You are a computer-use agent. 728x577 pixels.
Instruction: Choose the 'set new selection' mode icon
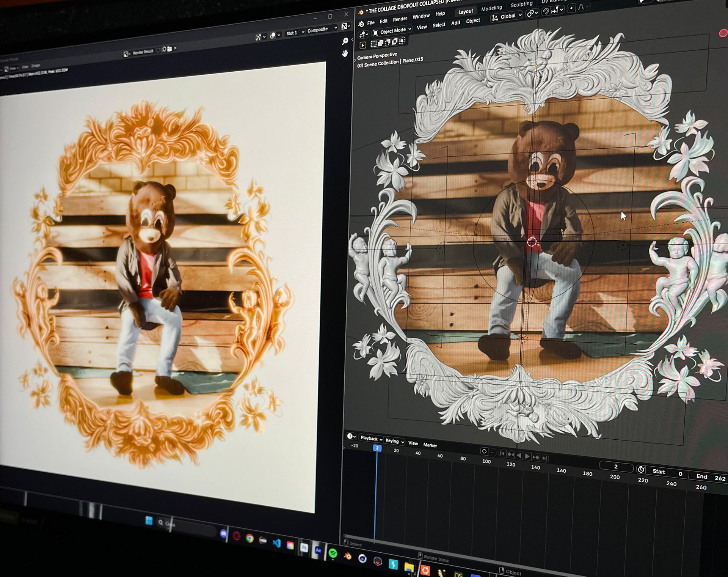tap(373, 44)
